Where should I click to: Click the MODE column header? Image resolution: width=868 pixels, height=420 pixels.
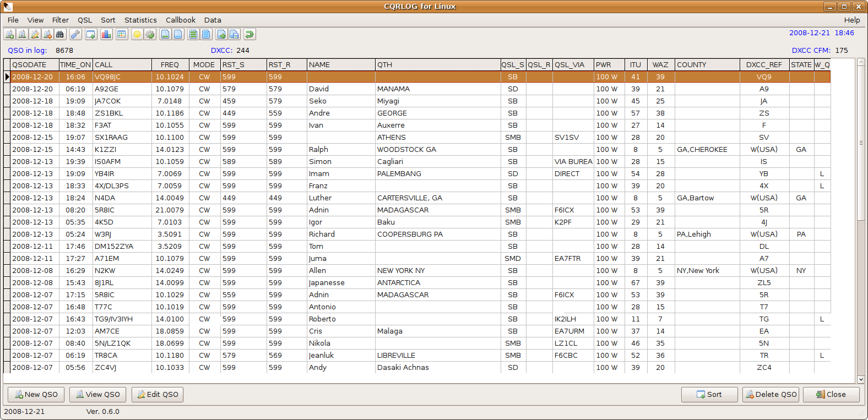(204, 64)
